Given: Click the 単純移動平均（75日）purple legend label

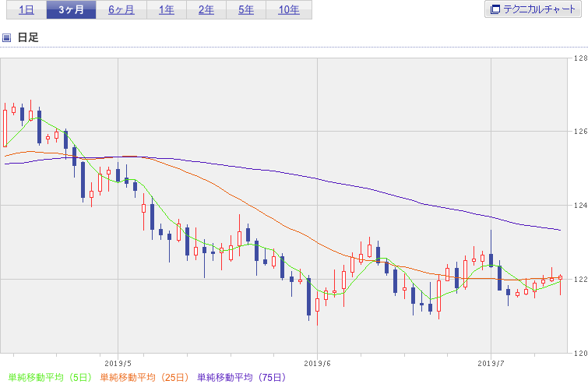Looking at the screenshot, I should tap(241, 377).
